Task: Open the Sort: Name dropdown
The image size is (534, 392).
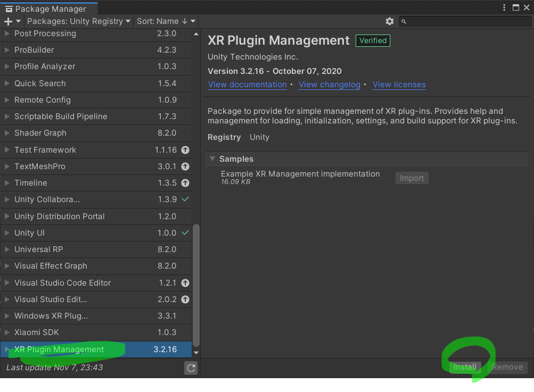Action: click(166, 21)
